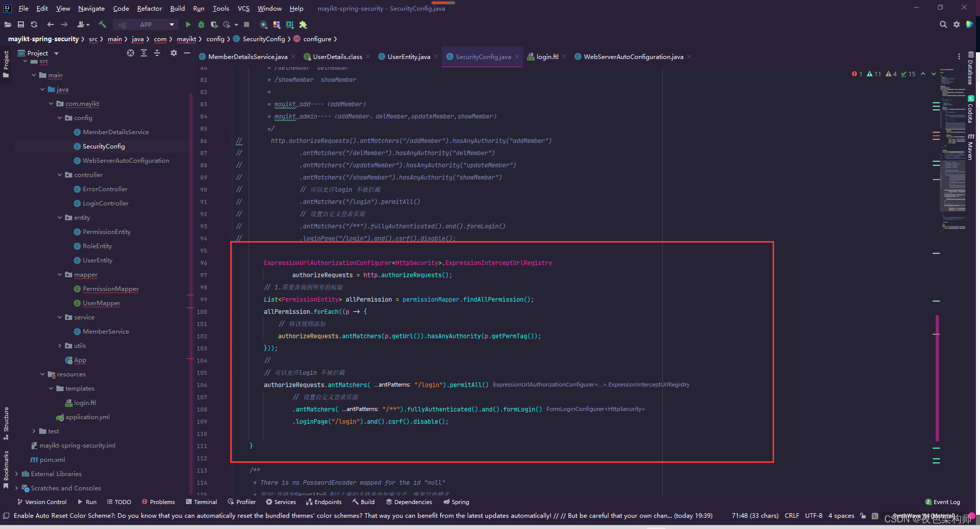Build project with the green hammer

click(102, 24)
